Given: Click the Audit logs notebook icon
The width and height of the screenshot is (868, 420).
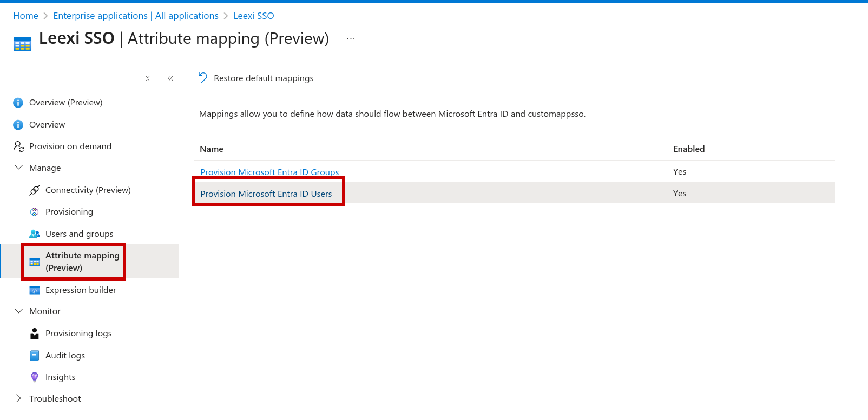Looking at the screenshot, I should pyautogui.click(x=35, y=356).
